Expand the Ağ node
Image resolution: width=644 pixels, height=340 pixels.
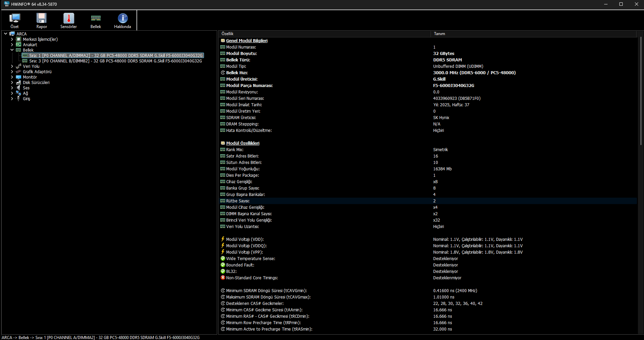click(12, 93)
